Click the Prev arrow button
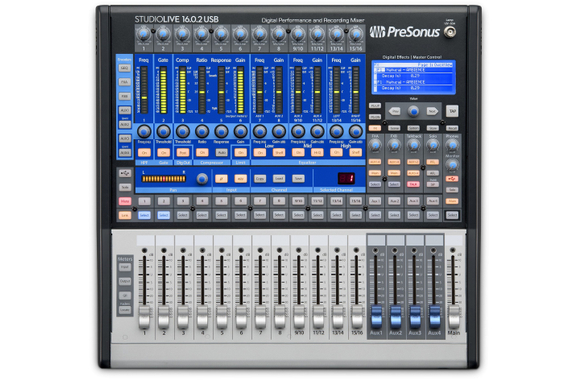 tap(395, 111)
